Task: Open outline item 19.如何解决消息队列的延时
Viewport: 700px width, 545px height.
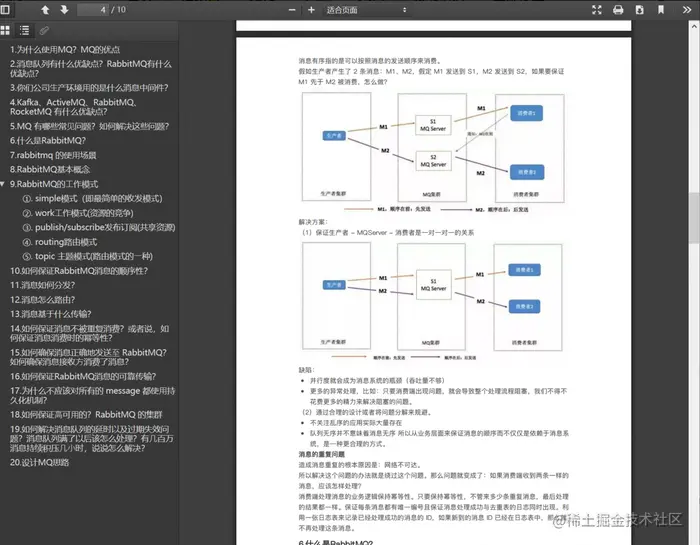Action: click(92, 439)
